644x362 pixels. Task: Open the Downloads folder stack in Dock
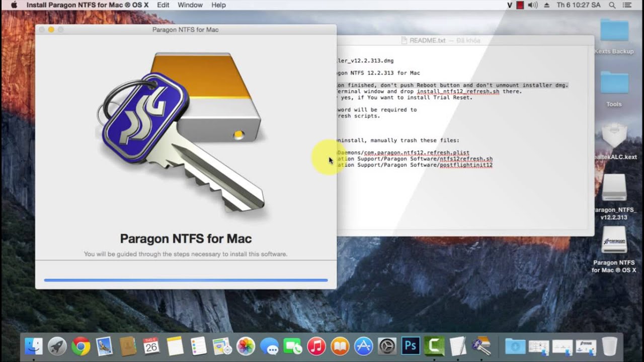[x=515, y=346]
